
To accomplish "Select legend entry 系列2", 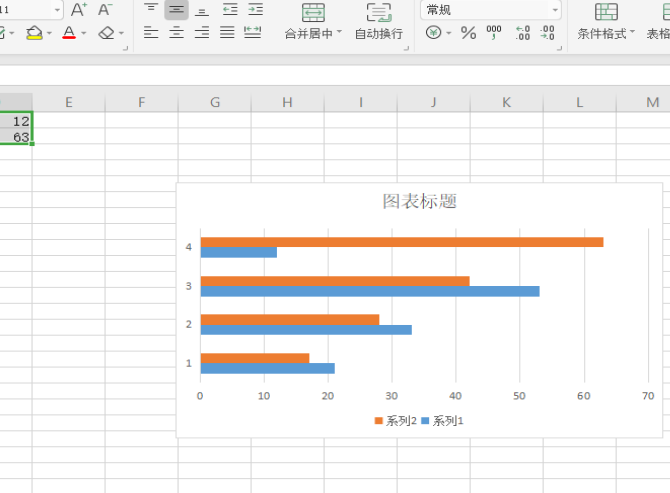I will (x=395, y=421).
